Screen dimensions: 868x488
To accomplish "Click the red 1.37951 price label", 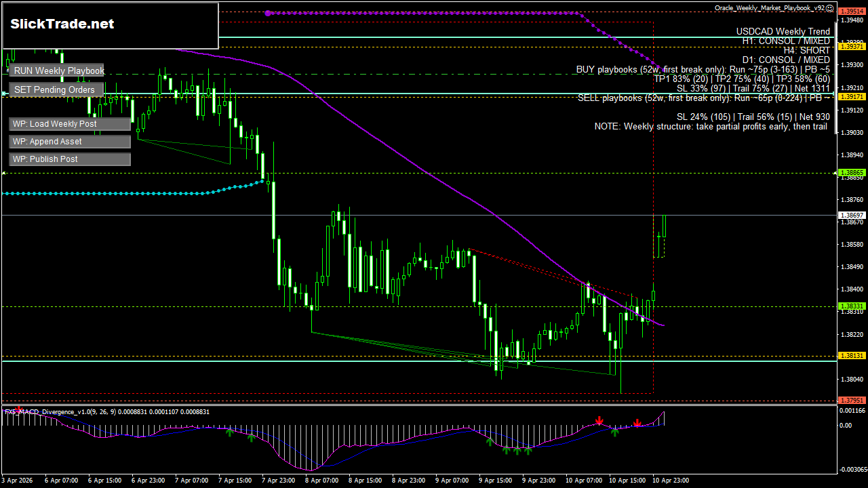I will (852, 400).
